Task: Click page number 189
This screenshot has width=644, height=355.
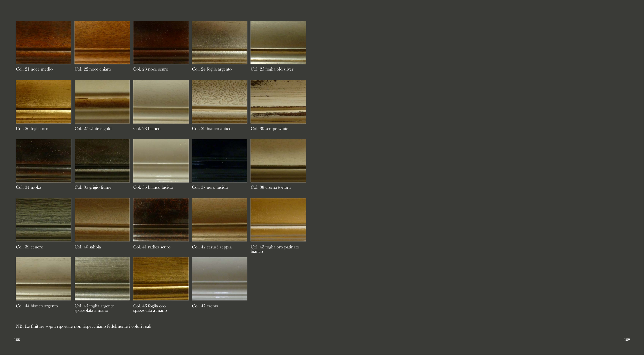Action: click(x=627, y=340)
